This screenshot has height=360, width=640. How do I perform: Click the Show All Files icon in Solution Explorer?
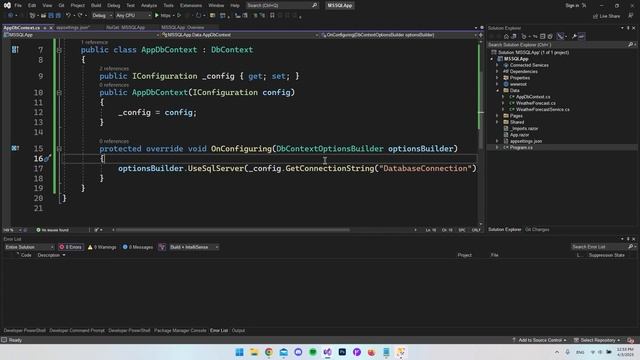[550, 36]
